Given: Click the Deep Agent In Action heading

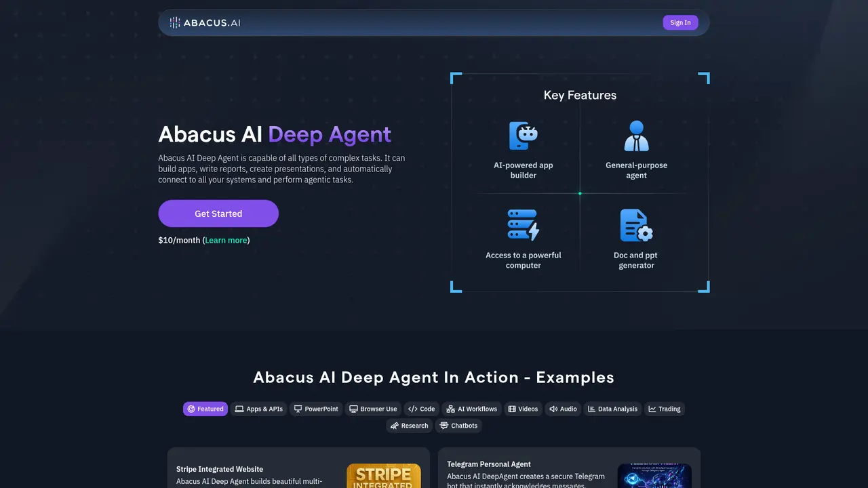Looking at the screenshot, I should coord(433,378).
